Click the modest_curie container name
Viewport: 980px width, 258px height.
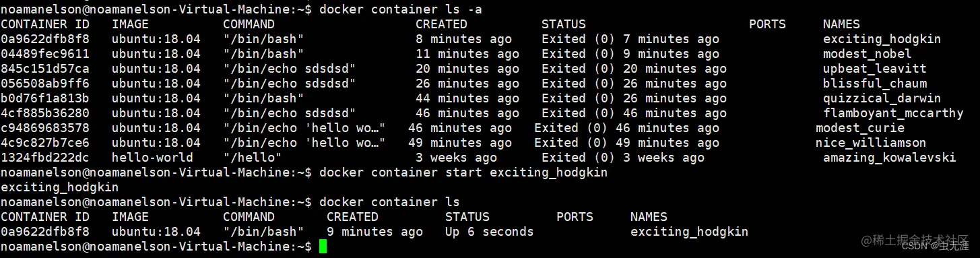(859, 128)
